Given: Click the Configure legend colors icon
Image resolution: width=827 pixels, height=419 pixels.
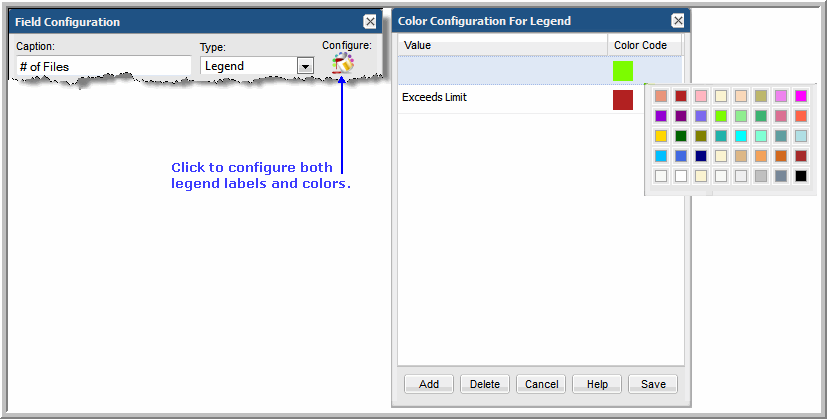Looking at the screenshot, I should click(343, 65).
